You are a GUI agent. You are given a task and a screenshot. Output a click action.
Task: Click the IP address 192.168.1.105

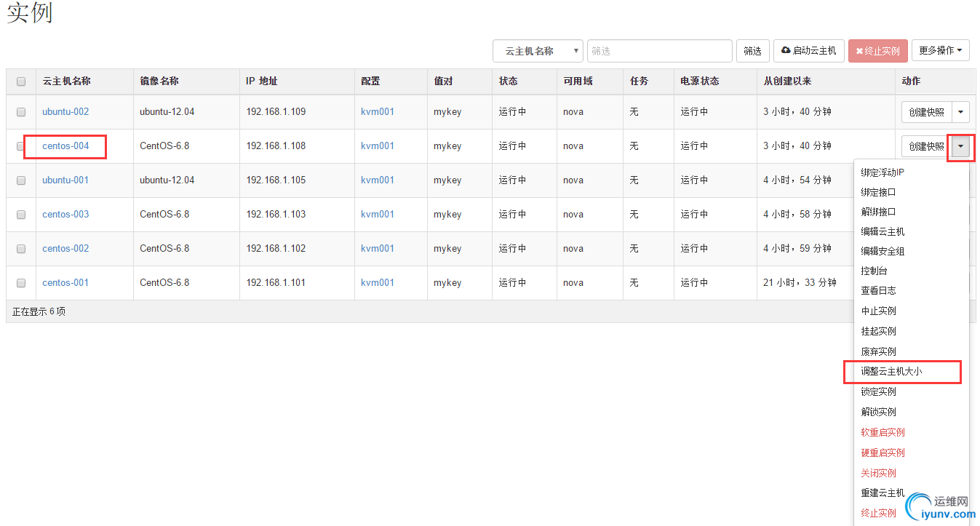pos(276,180)
